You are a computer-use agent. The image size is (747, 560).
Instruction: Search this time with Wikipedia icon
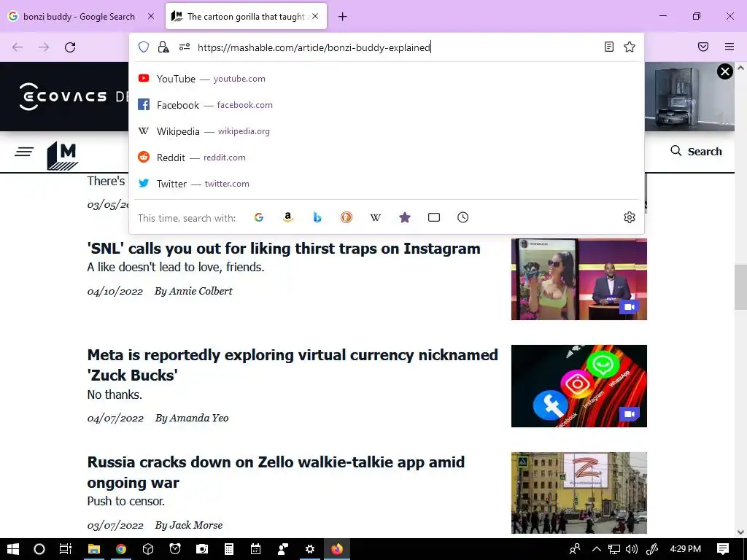(x=376, y=217)
